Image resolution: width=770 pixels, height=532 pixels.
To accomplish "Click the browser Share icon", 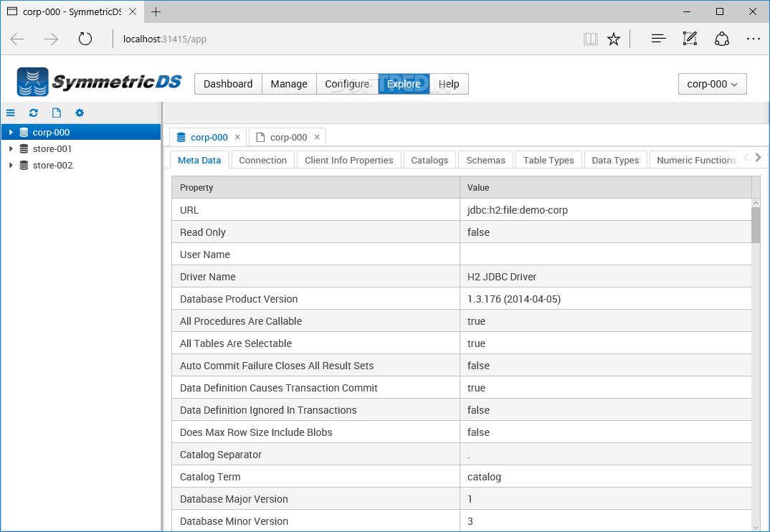I will pos(721,39).
